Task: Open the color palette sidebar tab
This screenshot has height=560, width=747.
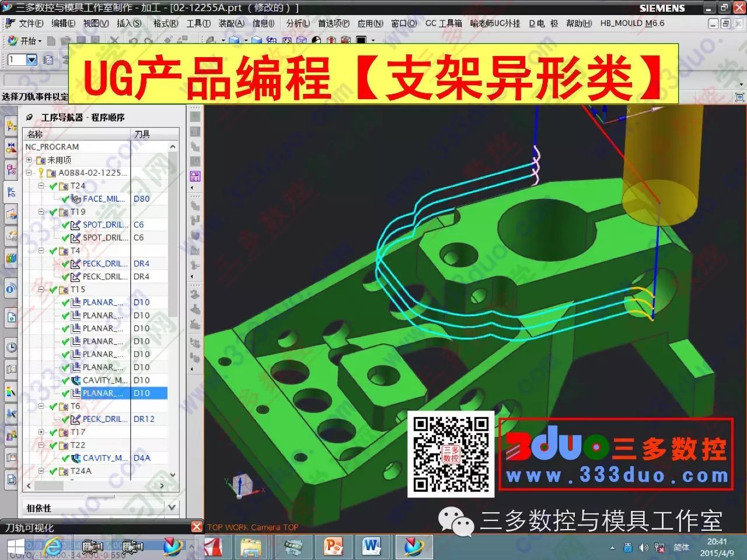Action: [x=11, y=391]
